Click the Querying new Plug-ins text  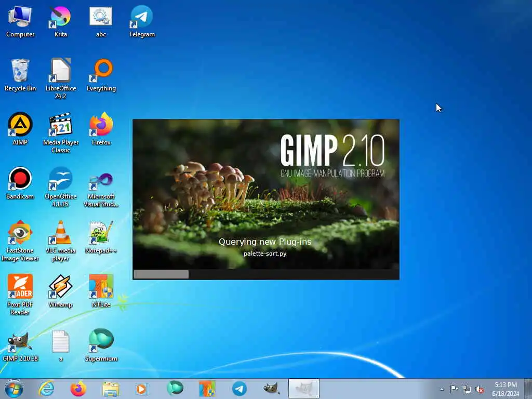pos(265,242)
